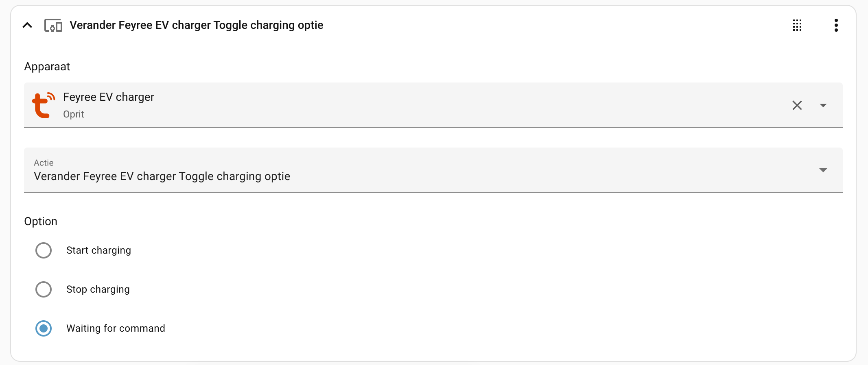
Task: Click the drag handle grid icon
Action: 797,25
